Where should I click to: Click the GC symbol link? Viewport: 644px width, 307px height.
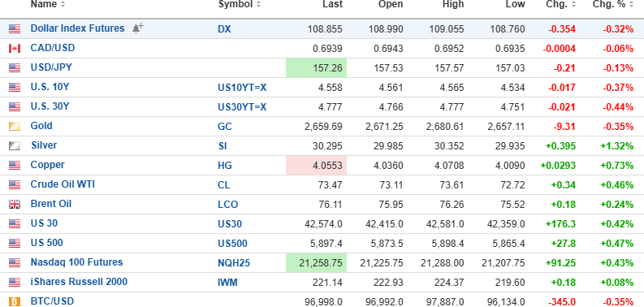click(x=225, y=127)
